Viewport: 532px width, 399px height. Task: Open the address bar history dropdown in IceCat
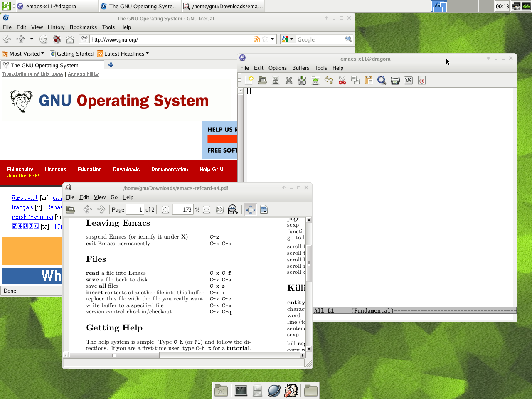273,39
